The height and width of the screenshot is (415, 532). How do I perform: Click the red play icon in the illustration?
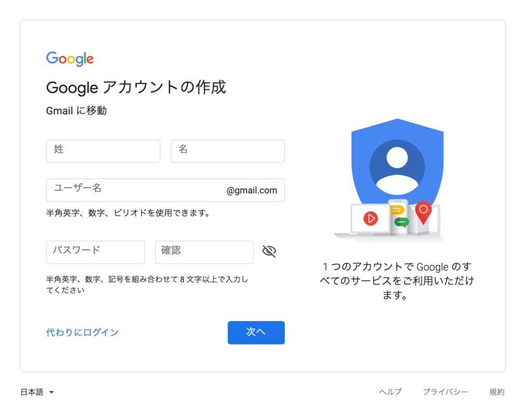[x=370, y=218]
